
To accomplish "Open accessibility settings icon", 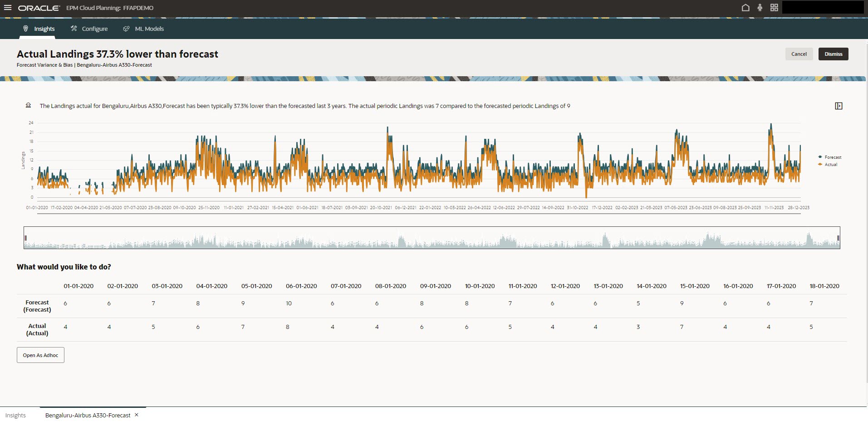I will pyautogui.click(x=760, y=8).
